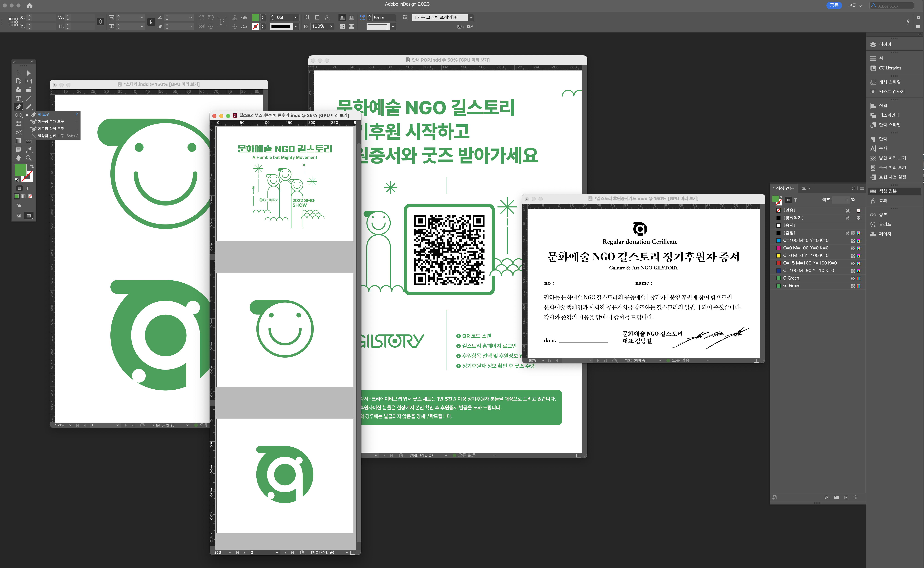Click the delete swatch trash icon
The width and height of the screenshot is (924, 568).
(x=856, y=497)
